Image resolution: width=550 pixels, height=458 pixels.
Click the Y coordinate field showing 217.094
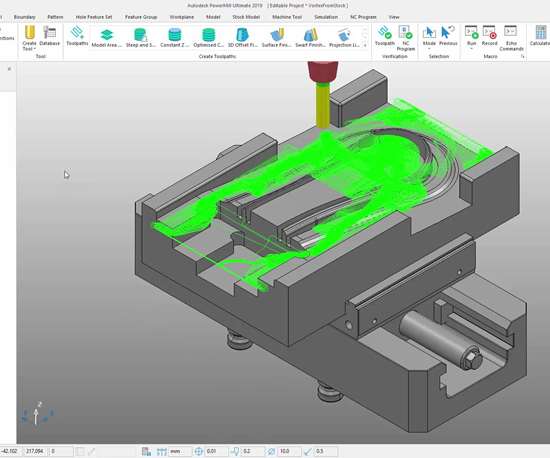click(35, 451)
